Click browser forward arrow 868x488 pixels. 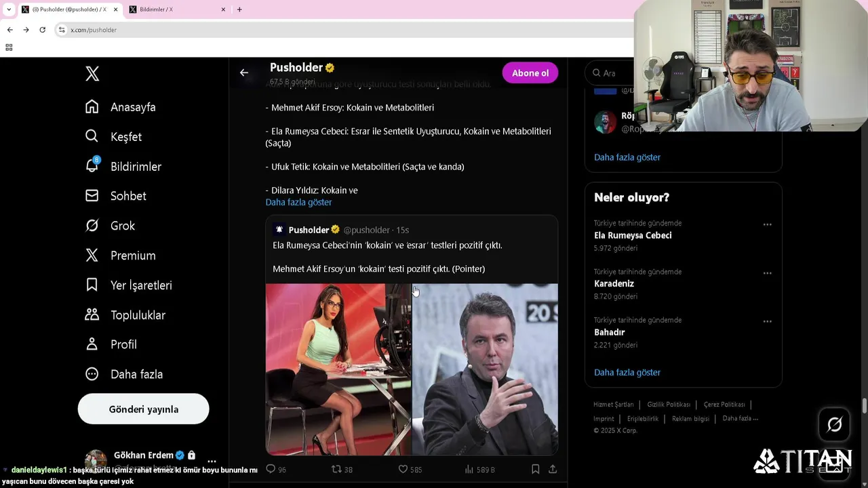[26, 30]
